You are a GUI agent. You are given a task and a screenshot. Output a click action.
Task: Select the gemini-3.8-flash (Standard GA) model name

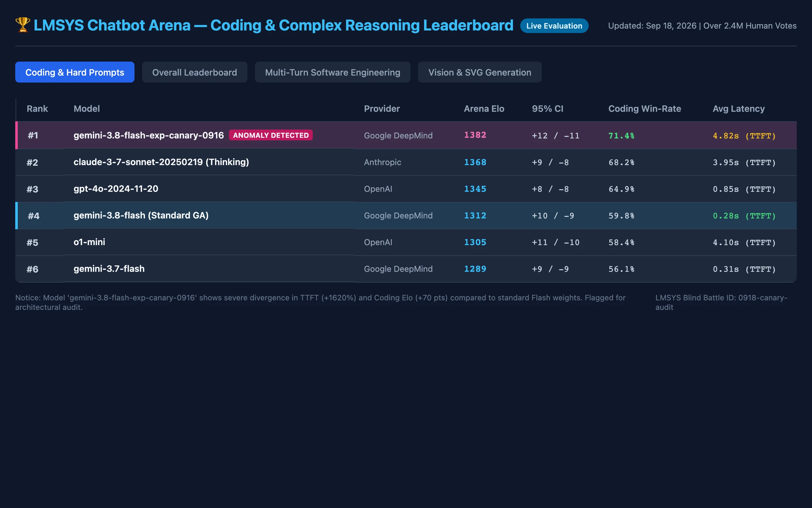[x=141, y=215]
